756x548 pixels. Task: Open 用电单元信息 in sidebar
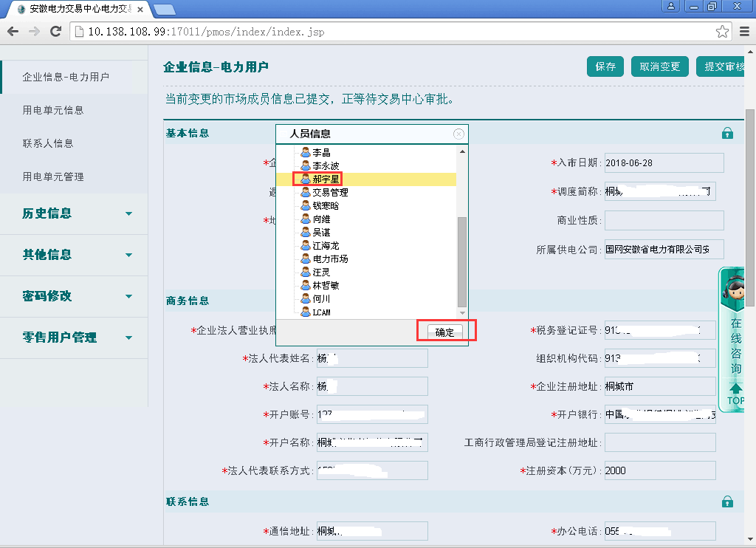pos(53,110)
